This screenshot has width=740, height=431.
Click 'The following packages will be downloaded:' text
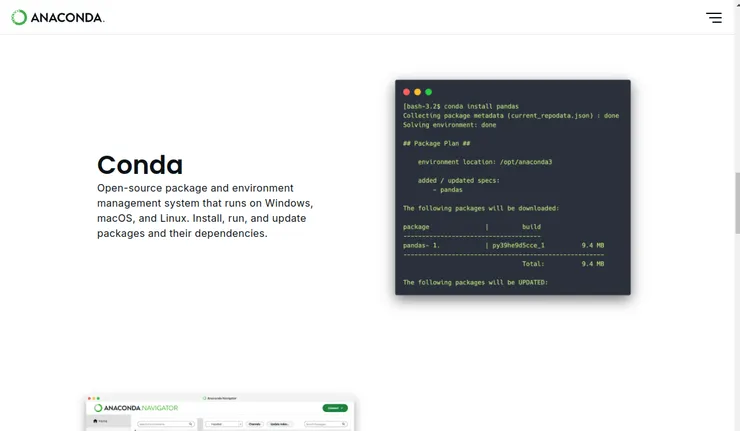click(481, 208)
